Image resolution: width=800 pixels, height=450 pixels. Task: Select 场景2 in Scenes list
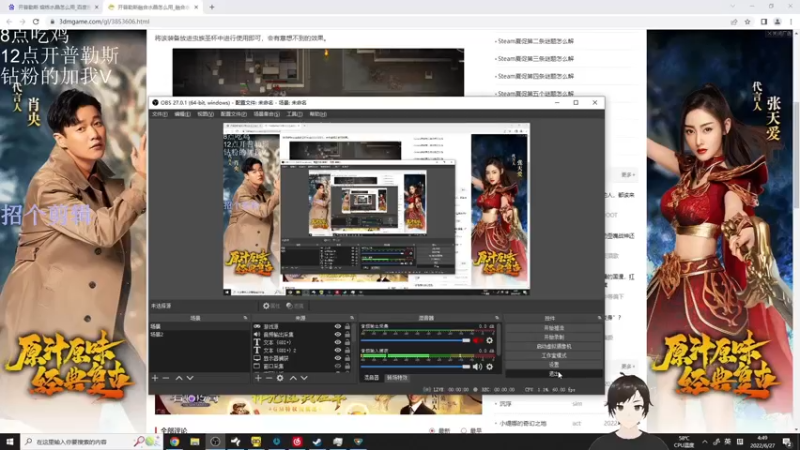coord(198,335)
